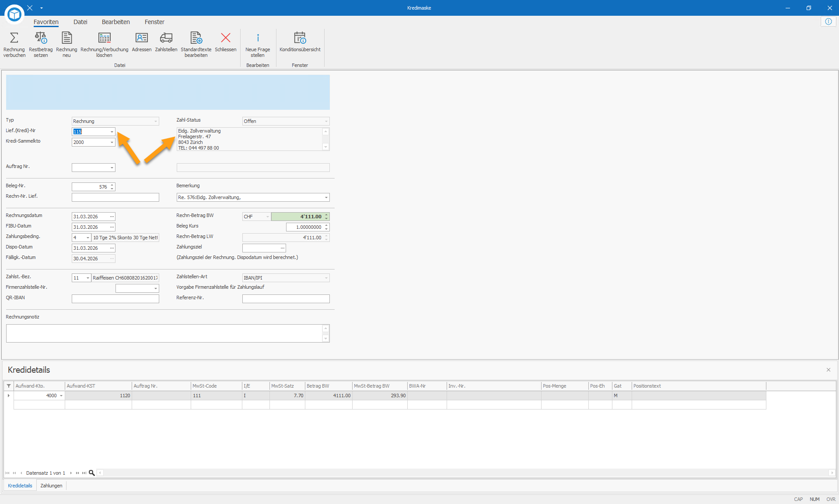839x504 pixels.
Task: Select the Betrag BW cell 4111.00
Action: click(x=329, y=395)
